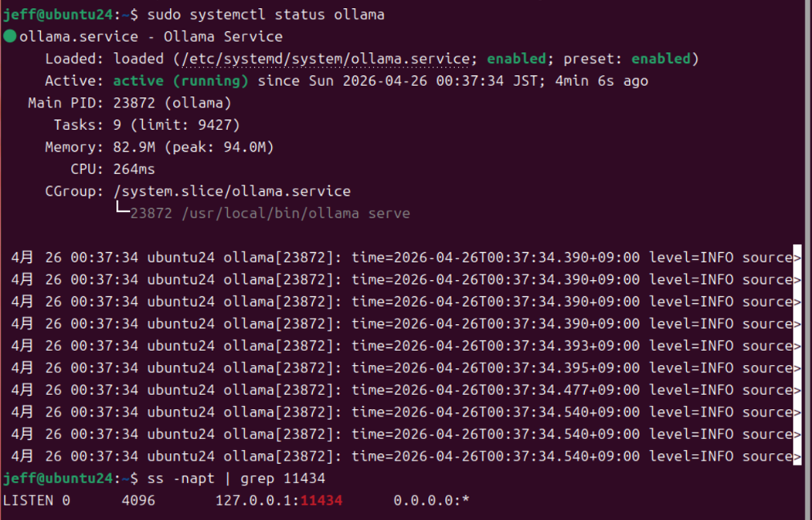The height and width of the screenshot is (520, 812).
Task: Click the green "enabled" value after "preset:"
Action: (x=661, y=59)
